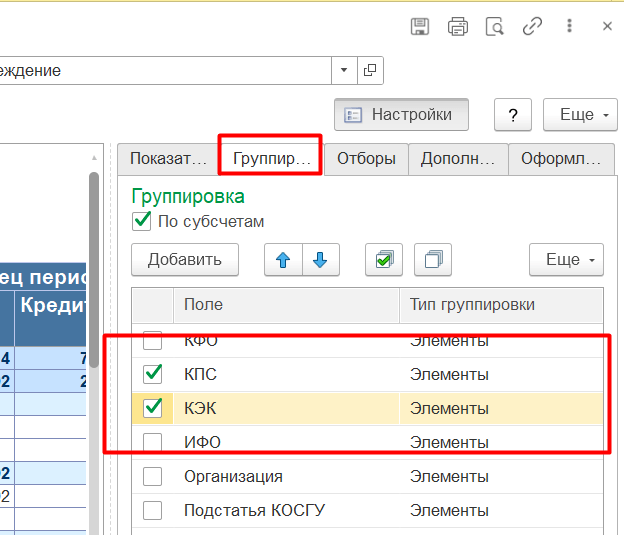Uncheck all grouping fields icon
The image size is (624, 535).
[433, 260]
